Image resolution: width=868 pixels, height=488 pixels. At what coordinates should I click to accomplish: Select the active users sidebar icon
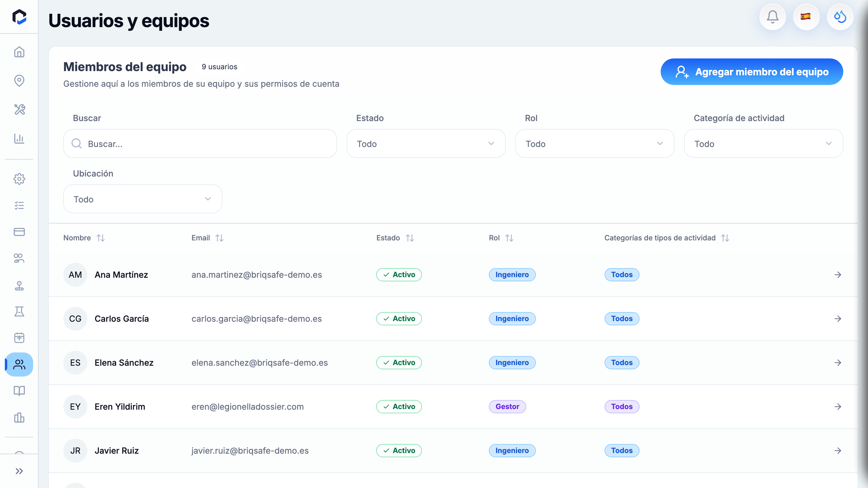19,364
